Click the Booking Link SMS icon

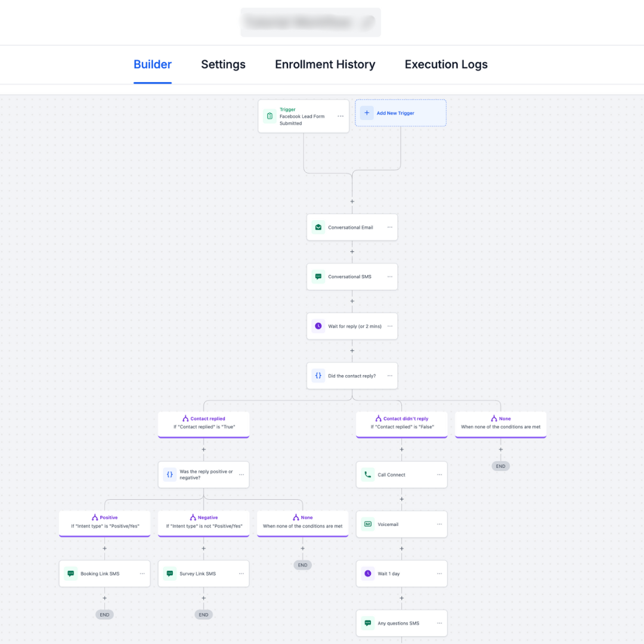pos(71,574)
